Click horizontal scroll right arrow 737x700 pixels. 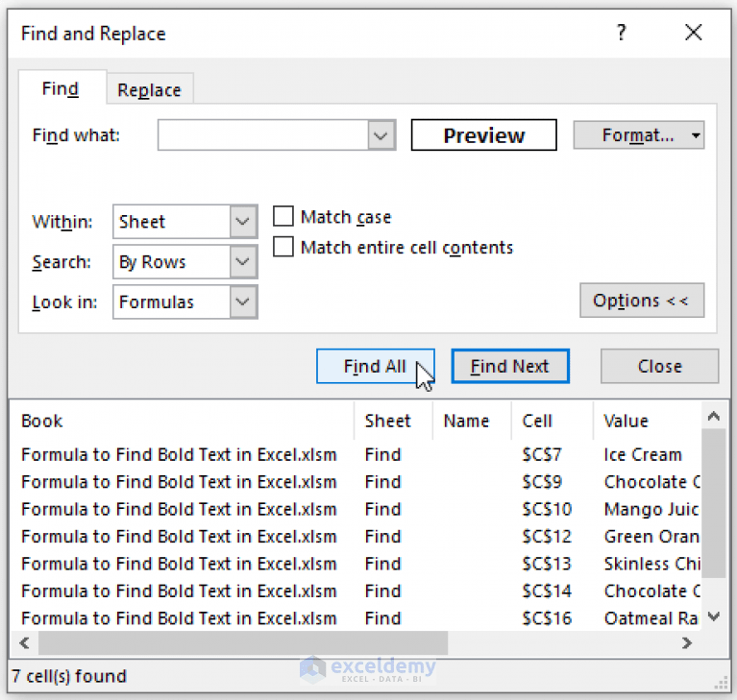pos(687,642)
